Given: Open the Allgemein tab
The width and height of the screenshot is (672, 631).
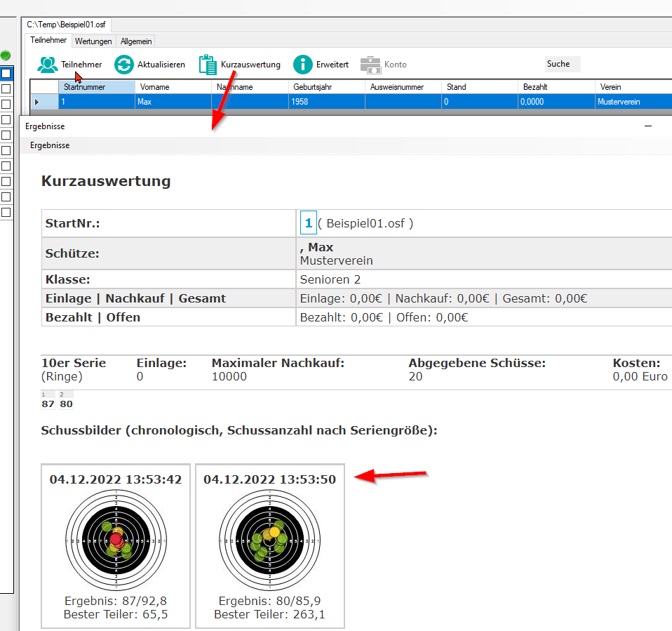Looking at the screenshot, I should tap(136, 41).
